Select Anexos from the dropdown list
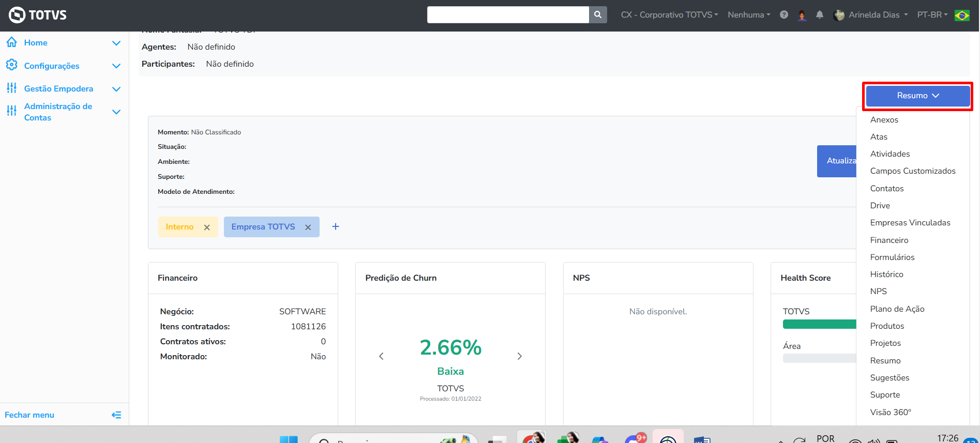 [884, 120]
